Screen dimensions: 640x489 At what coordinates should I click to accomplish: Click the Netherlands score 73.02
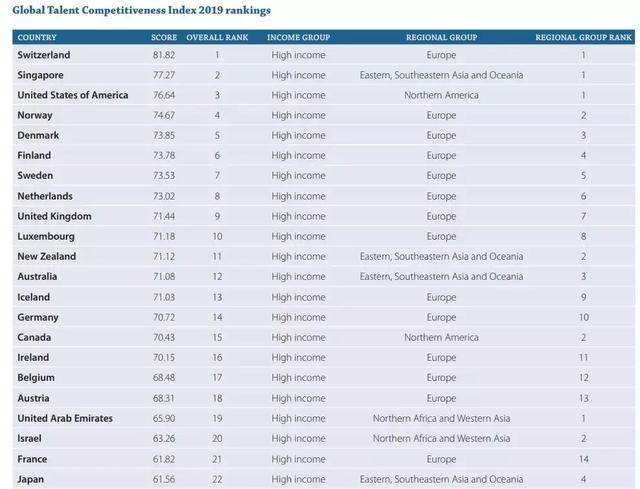[x=163, y=196]
